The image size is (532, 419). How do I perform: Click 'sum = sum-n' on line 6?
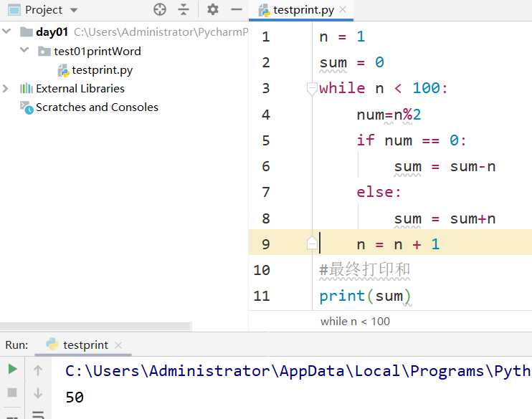point(445,166)
